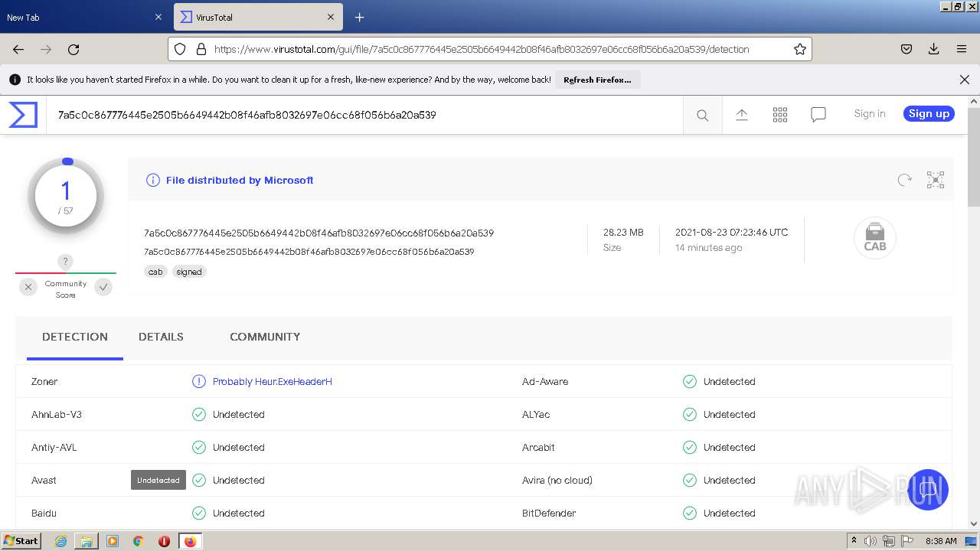The image size is (980, 551).
Task: Close the New Tab browser tab
Action: [x=158, y=17]
